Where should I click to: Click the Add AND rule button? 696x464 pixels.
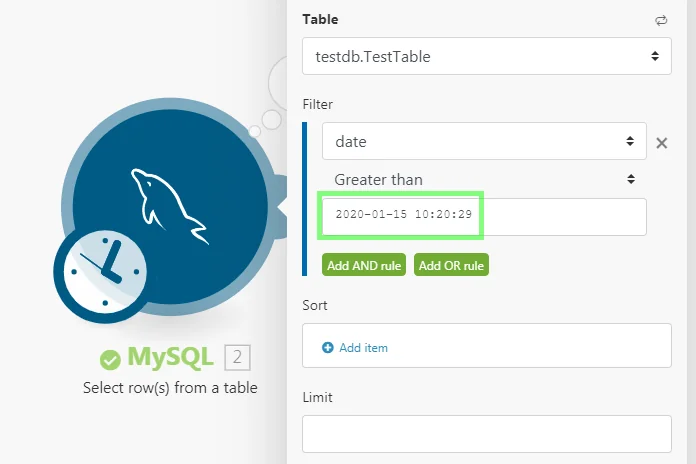364,265
